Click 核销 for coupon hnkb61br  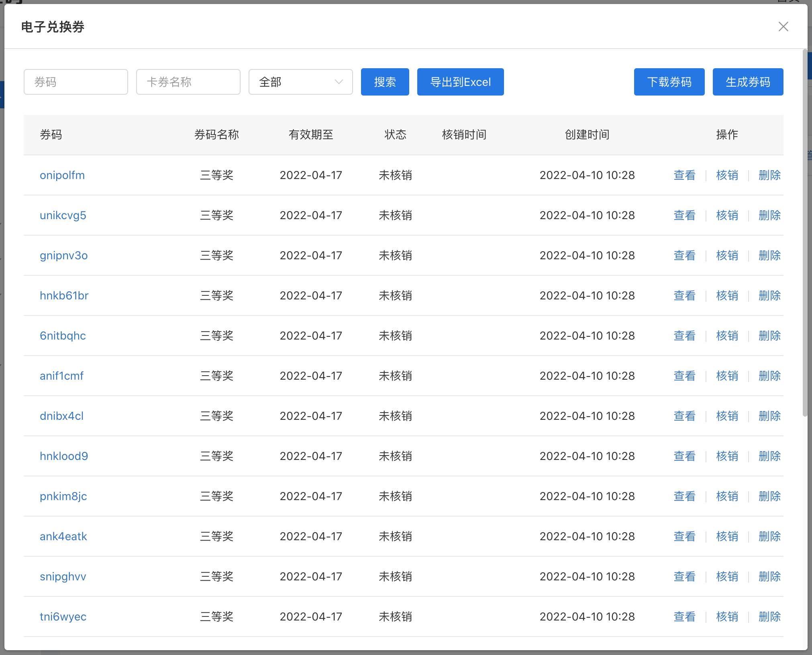(727, 296)
